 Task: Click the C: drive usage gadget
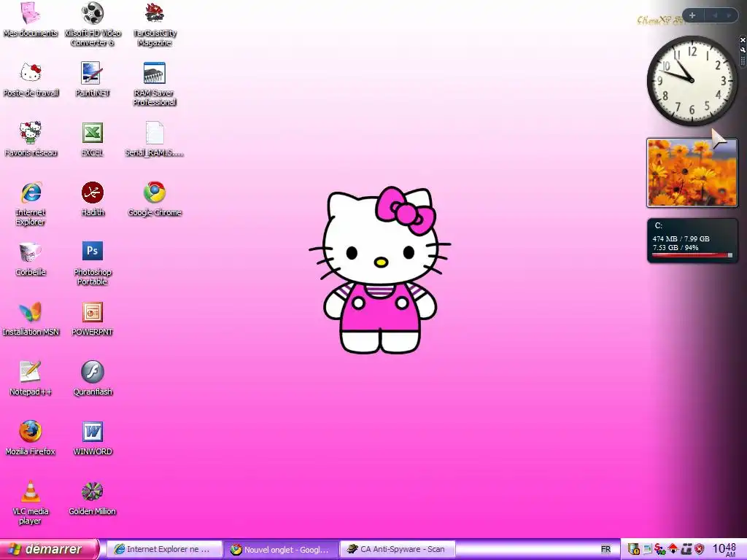[x=692, y=241]
